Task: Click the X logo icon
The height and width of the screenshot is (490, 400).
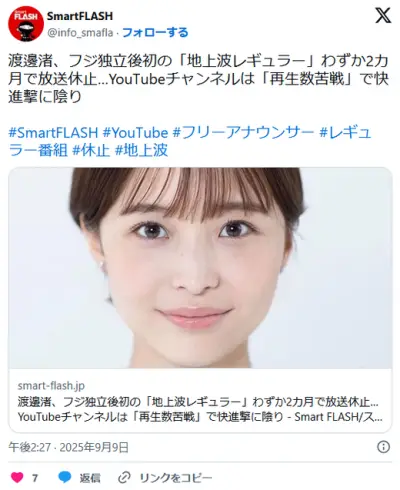Action: coord(383,16)
